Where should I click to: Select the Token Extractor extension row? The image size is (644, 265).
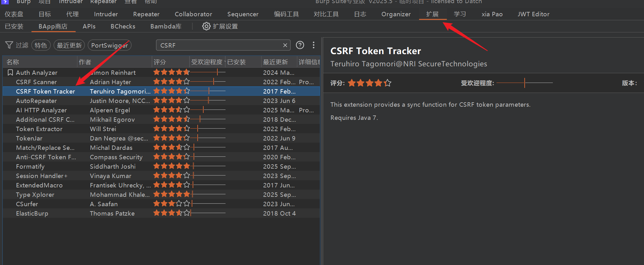pyautogui.click(x=39, y=129)
